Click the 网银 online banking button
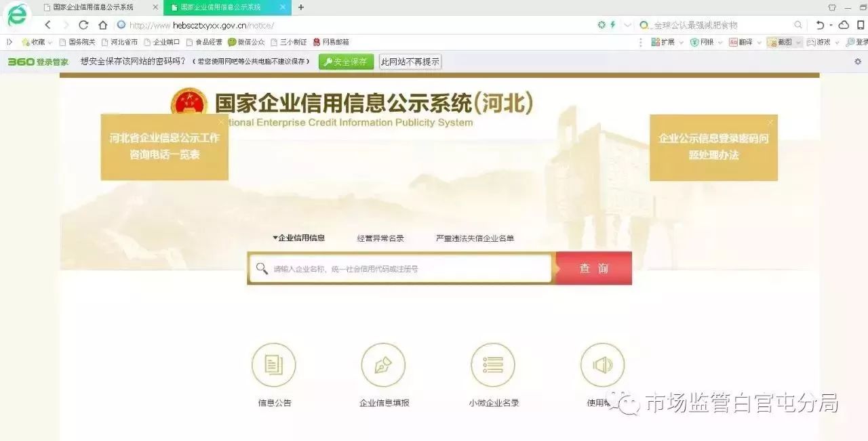Viewport: 868px width, 441px height. tap(702, 42)
